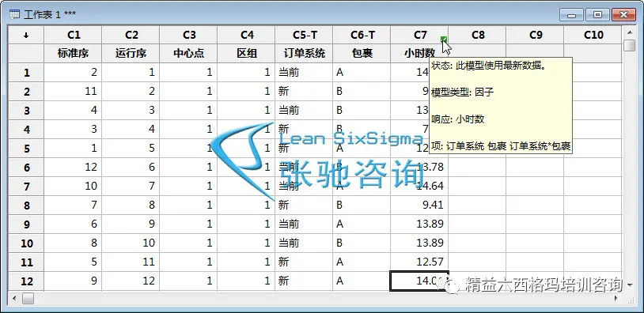644x313 pixels.
Task: Click the horizontal scrollbar thumb
Action: pos(28,298)
